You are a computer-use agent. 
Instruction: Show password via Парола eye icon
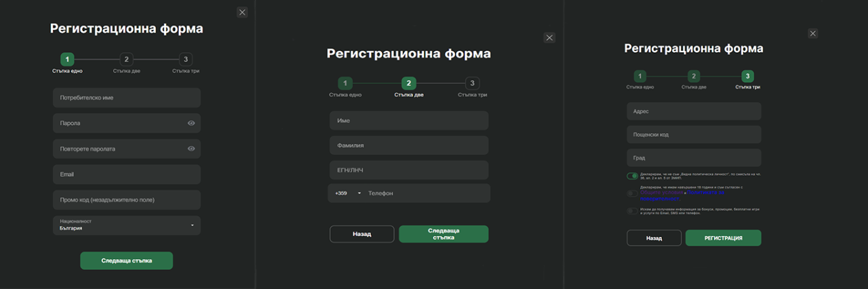point(191,123)
